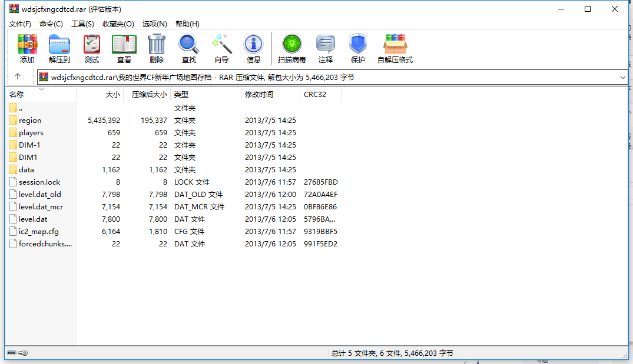Image resolution: width=633 pixels, height=364 pixels.
Task: Open the File (文件) menu
Action: (20, 24)
